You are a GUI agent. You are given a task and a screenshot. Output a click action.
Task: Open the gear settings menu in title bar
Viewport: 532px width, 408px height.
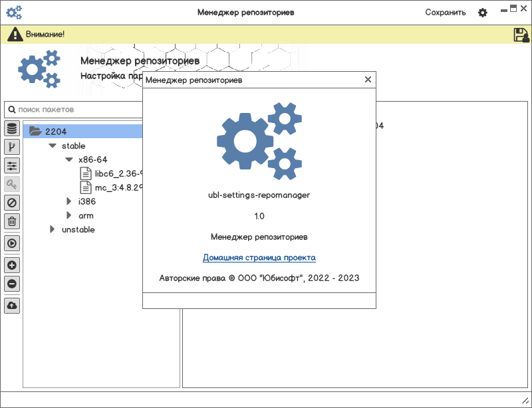coord(483,13)
